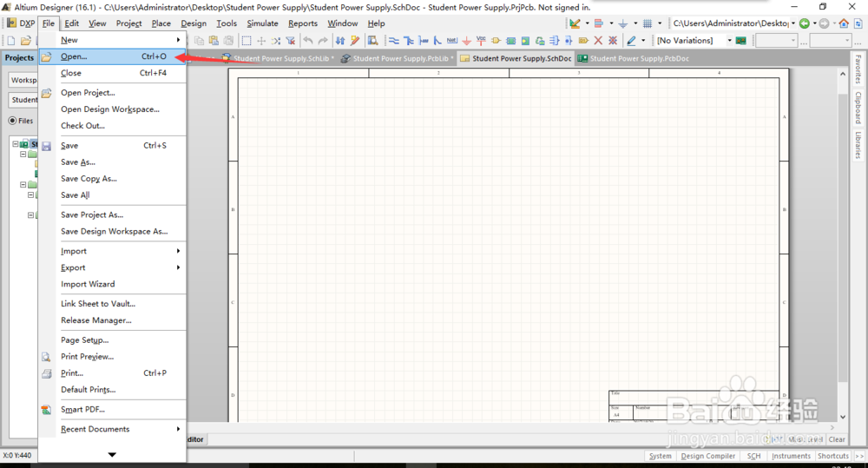Click the Clear button
Image resolution: width=868 pixels, height=468 pixels.
click(x=837, y=439)
